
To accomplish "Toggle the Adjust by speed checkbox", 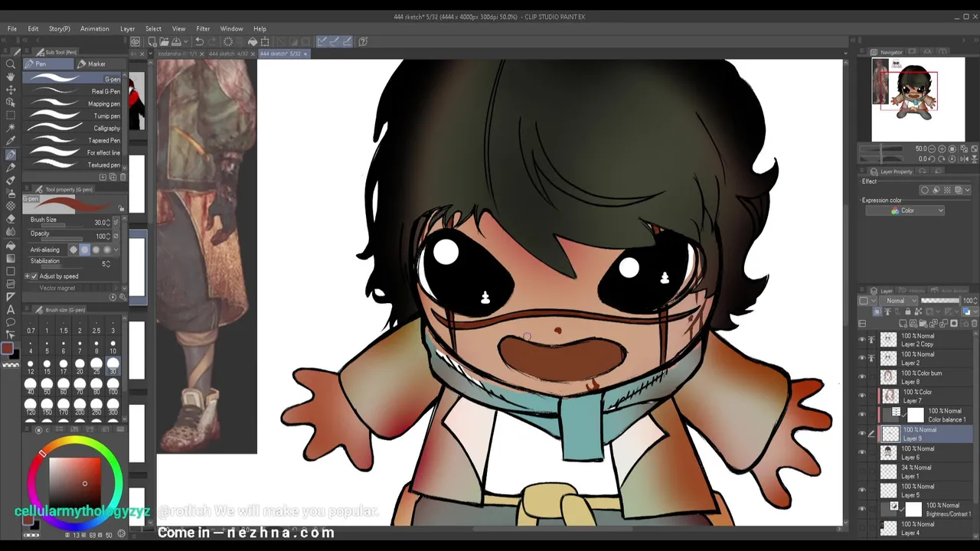I will pos(34,276).
